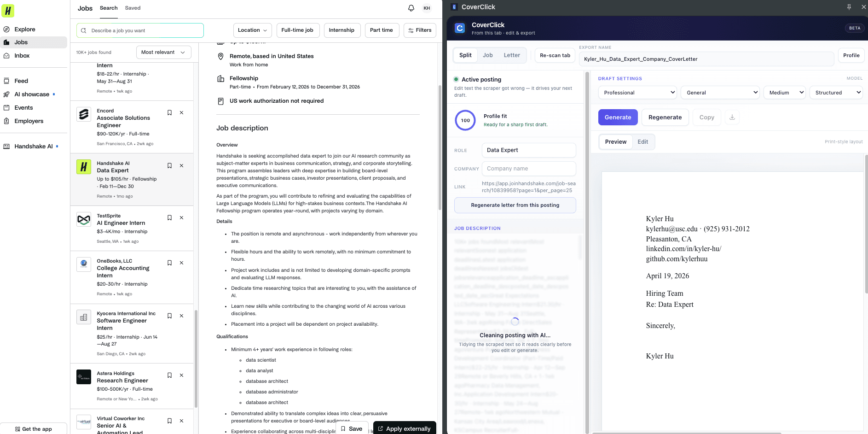Open the TestSprite company logo
This screenshot has height=434, width=868.
pyautogui.click(x=84, y=219)
